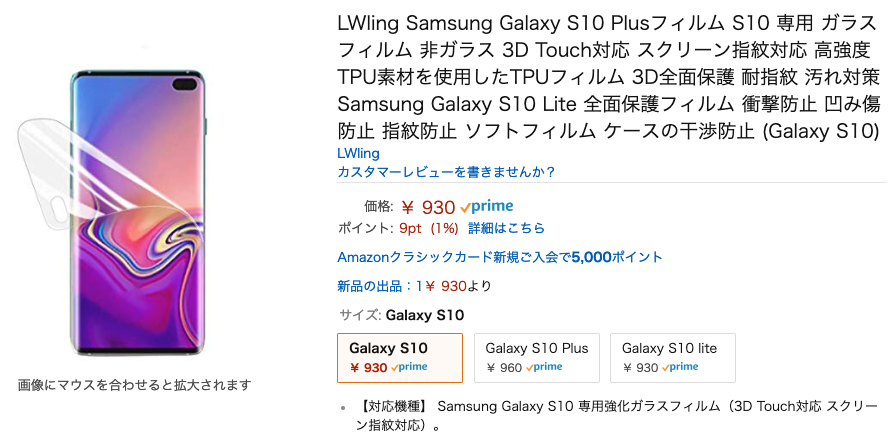Click the Amazonクラシックカード 5,000ポイント offer link
Viewport: 895px width, 435px height.
[x=500, y=257]
